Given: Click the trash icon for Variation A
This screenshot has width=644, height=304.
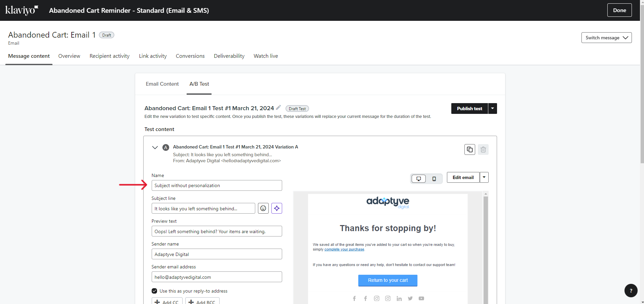Looking at the screenshot, I should (x=483, y=149).
